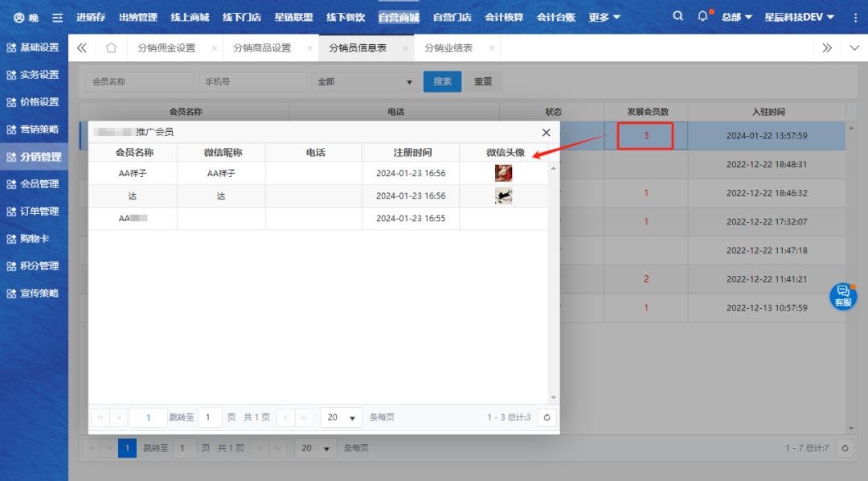Click the refresh icon in main table pager
The image size is (868, 481).
point(845,448)
